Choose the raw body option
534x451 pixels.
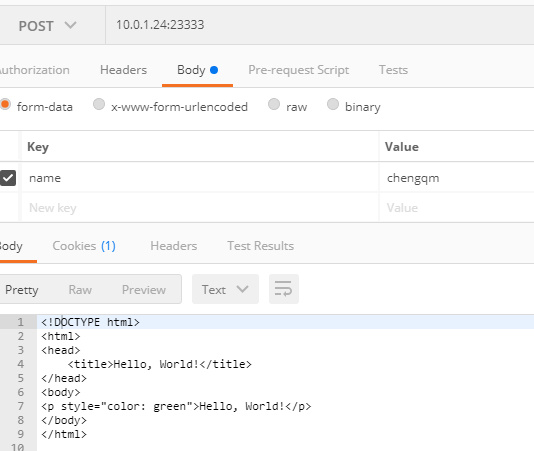(274, 104)
